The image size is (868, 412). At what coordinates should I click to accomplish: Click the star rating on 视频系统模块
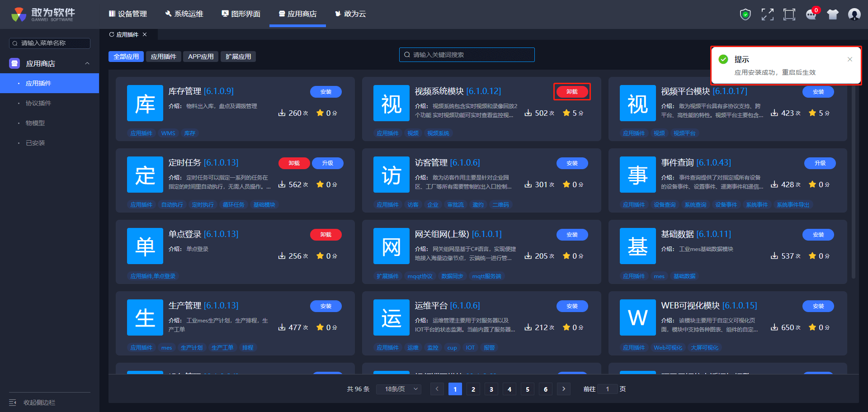pyautogui.click(x=566, y=113)
